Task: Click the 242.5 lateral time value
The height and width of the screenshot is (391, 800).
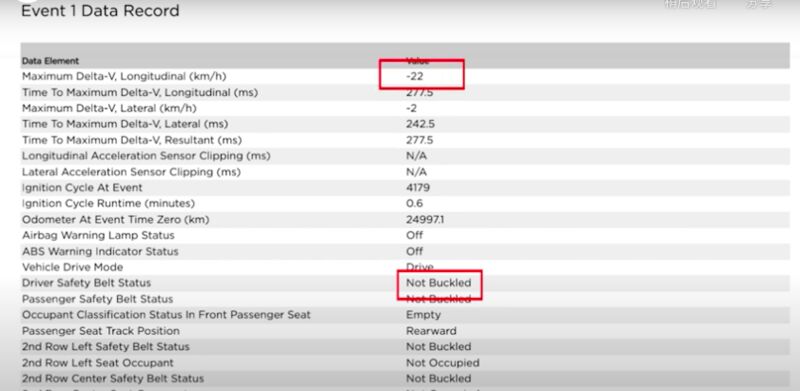Action: [x=420, y=124]
